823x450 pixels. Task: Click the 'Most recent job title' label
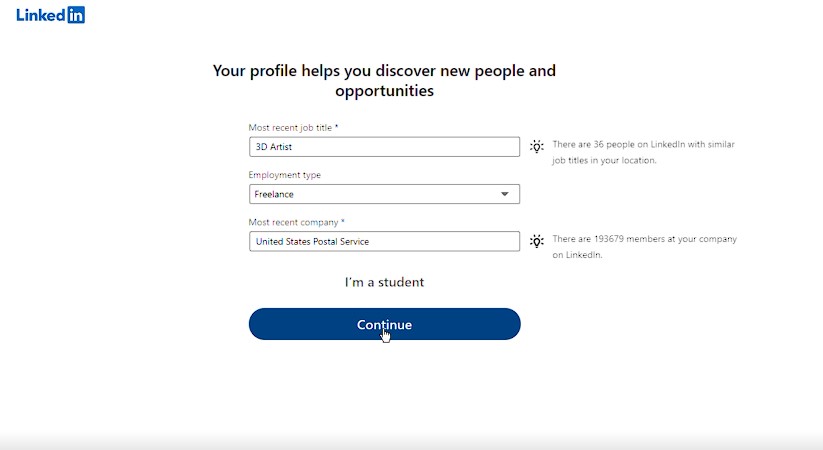pyautogui.click(x=290, y=128)
